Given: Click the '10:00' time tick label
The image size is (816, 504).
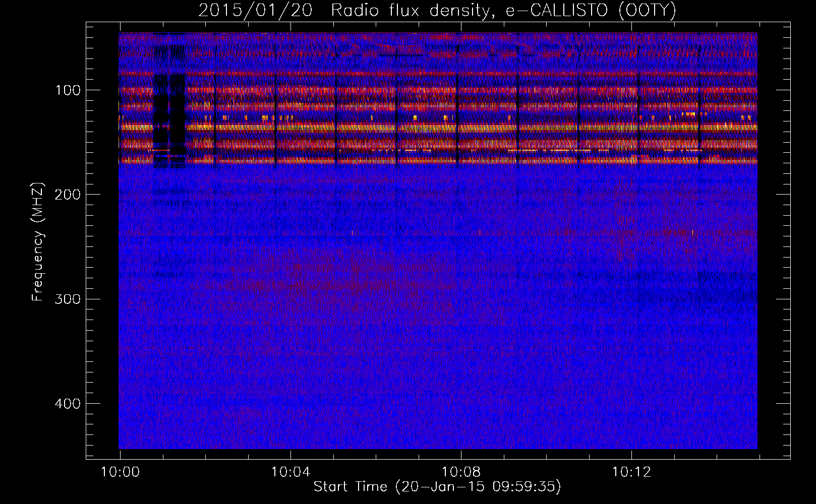Looking at the screenshot, I should click(120, 472).
